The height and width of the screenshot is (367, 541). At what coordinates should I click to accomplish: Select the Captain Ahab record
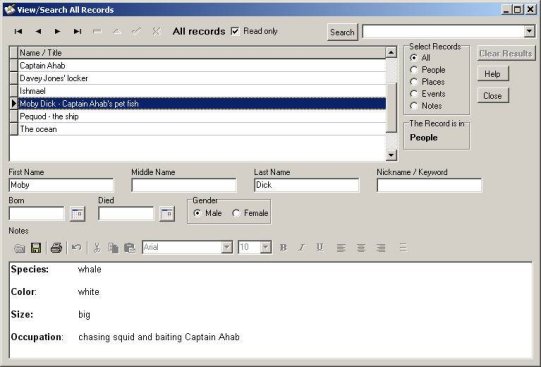202,66
